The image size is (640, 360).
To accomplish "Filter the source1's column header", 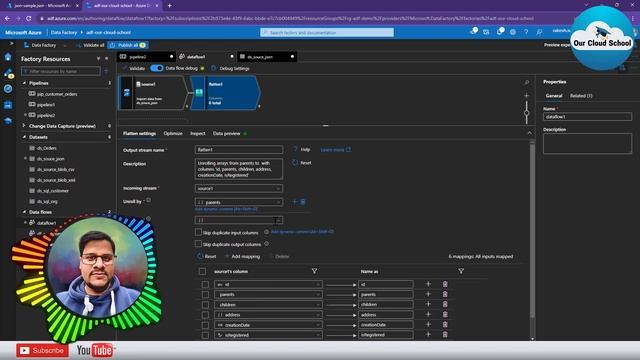I will click(314, 271).
